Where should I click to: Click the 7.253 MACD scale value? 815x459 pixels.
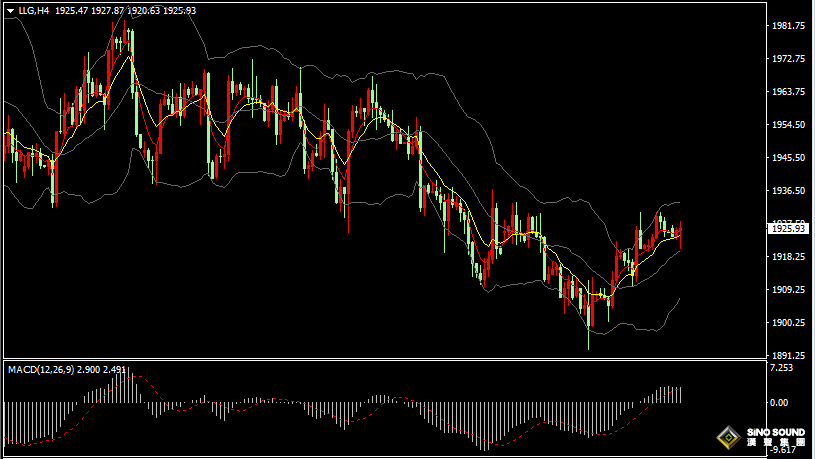782,369
